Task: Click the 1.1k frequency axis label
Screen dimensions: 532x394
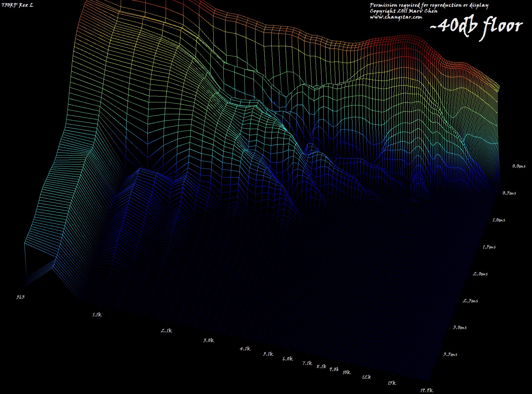Action: point(97,315)
